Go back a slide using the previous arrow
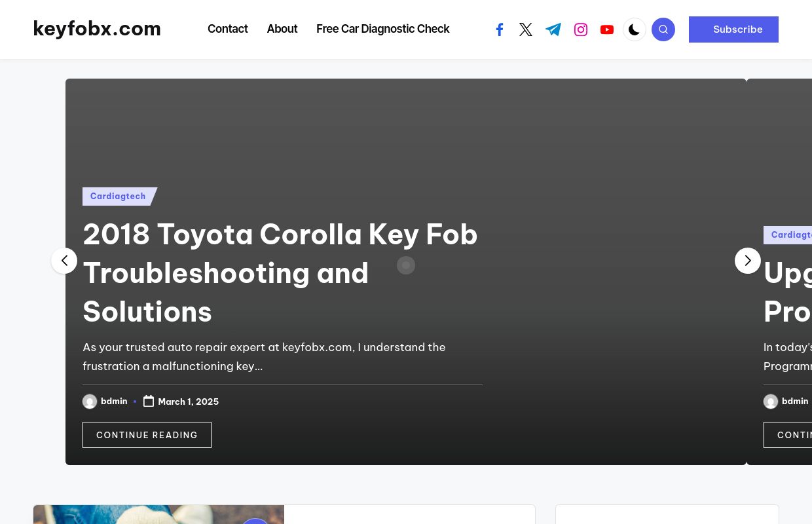 (64, 261)
